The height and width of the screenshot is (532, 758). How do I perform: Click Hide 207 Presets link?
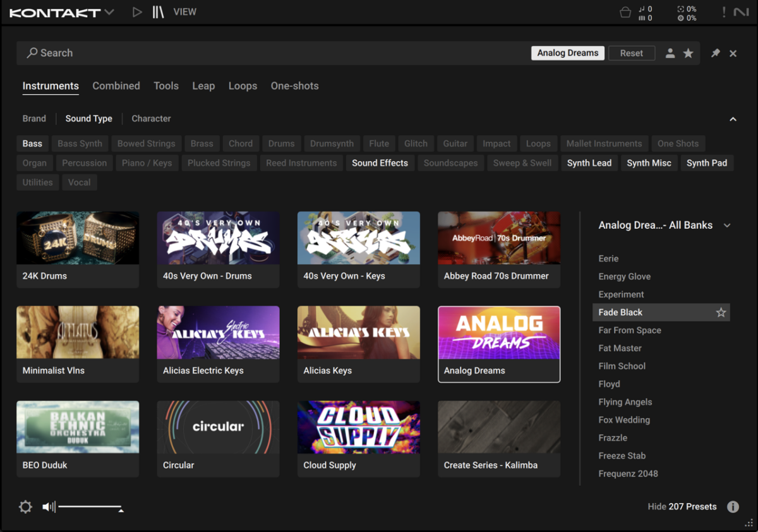682,507
